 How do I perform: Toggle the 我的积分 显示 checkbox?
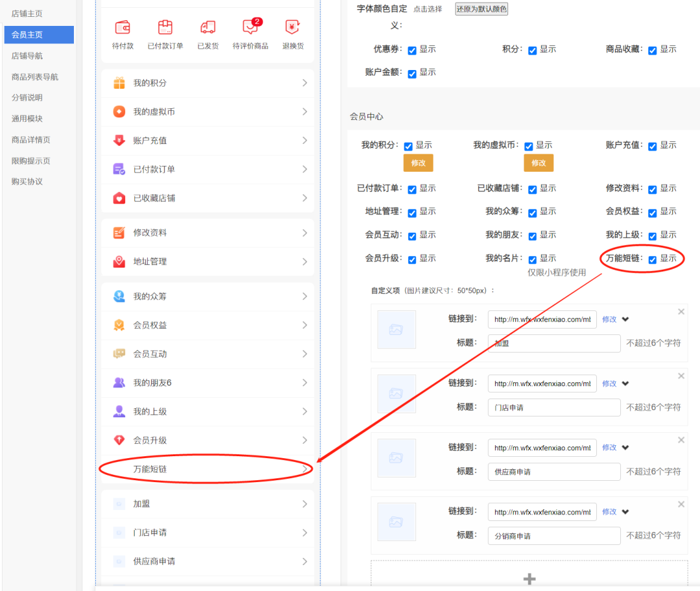(x=408, y=146)
